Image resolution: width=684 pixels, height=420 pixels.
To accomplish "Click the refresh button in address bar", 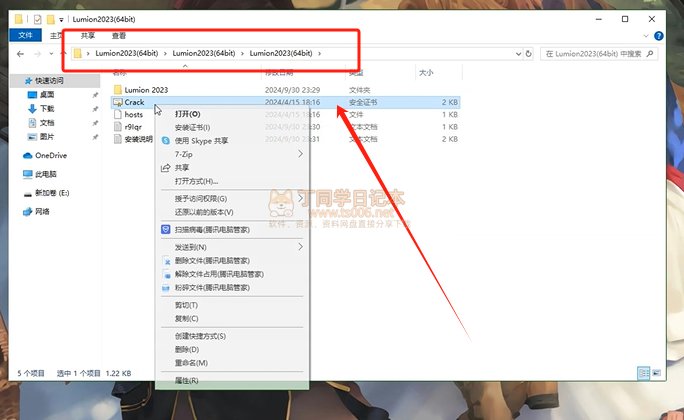I will click(528, 54).
